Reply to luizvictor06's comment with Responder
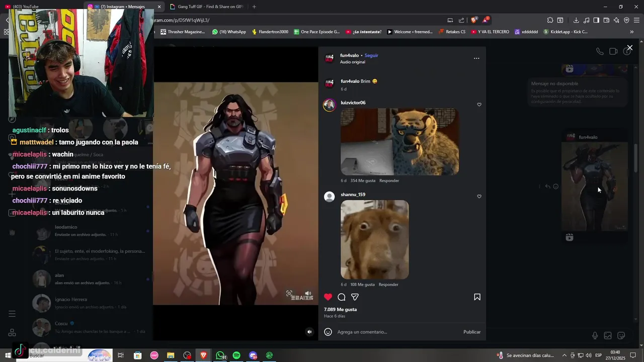 point(389,180)
